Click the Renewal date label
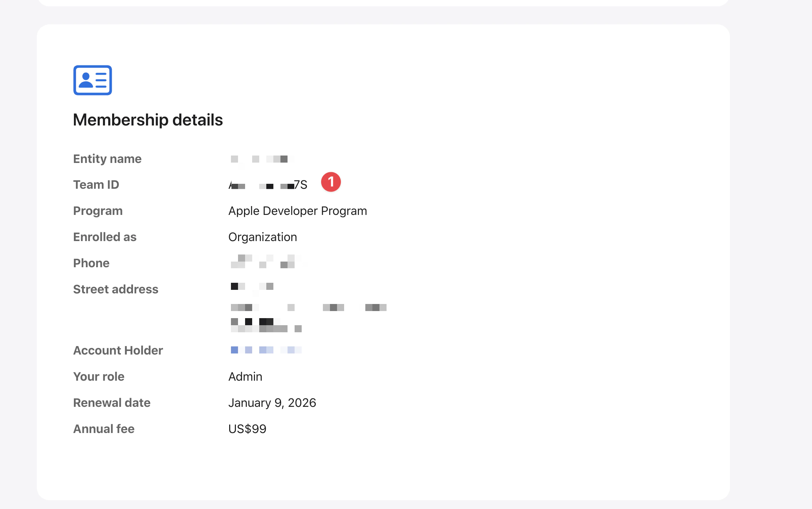Screen dimensions: 812x509 112,403
